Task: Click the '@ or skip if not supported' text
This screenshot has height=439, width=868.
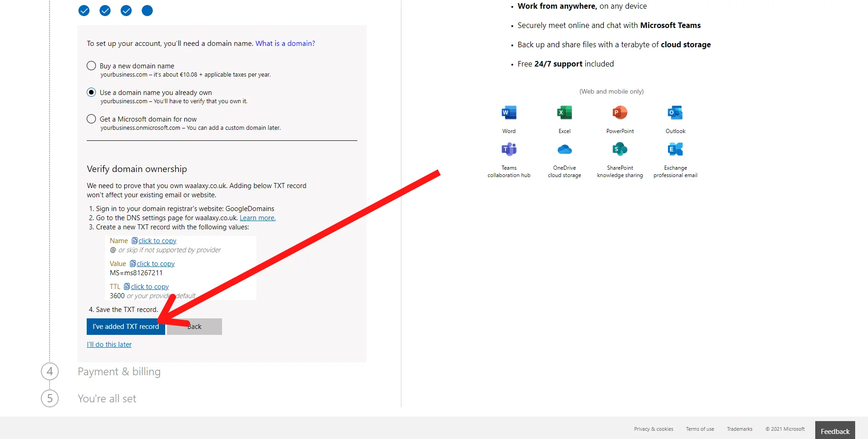Action: (x=165, y=250)
